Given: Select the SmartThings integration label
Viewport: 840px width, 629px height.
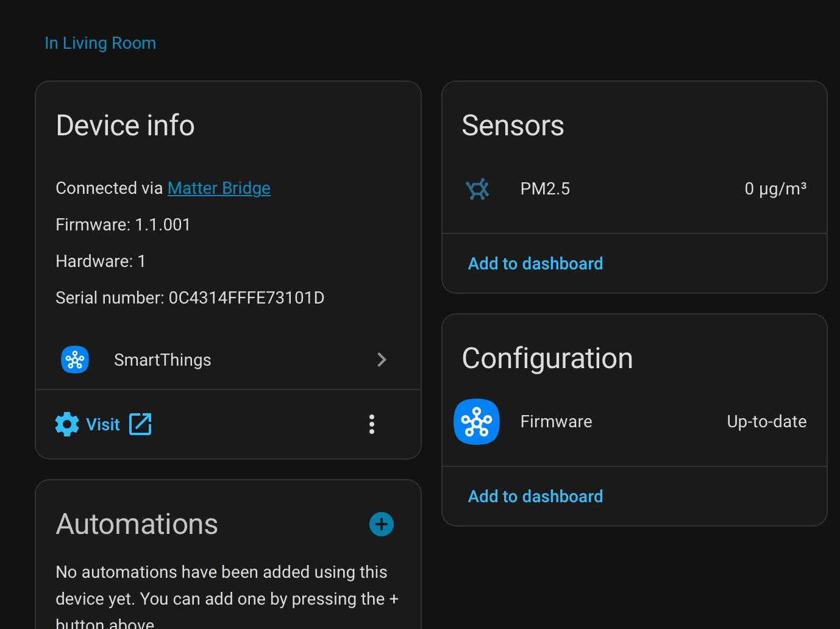Looking at the screenshot, I should pos(163,360).
